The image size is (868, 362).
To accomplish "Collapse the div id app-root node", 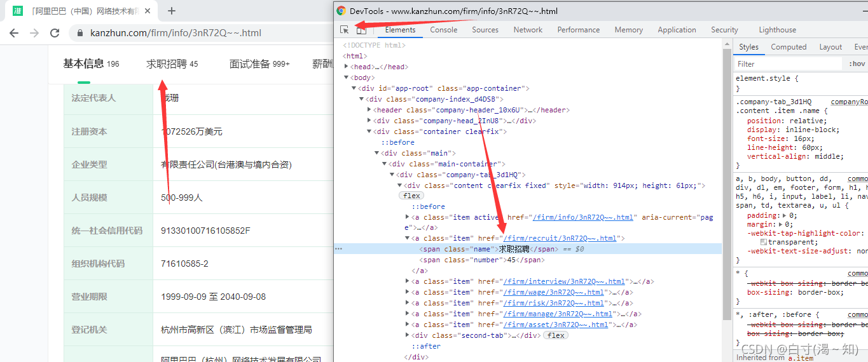I will [x=354, y=88].
